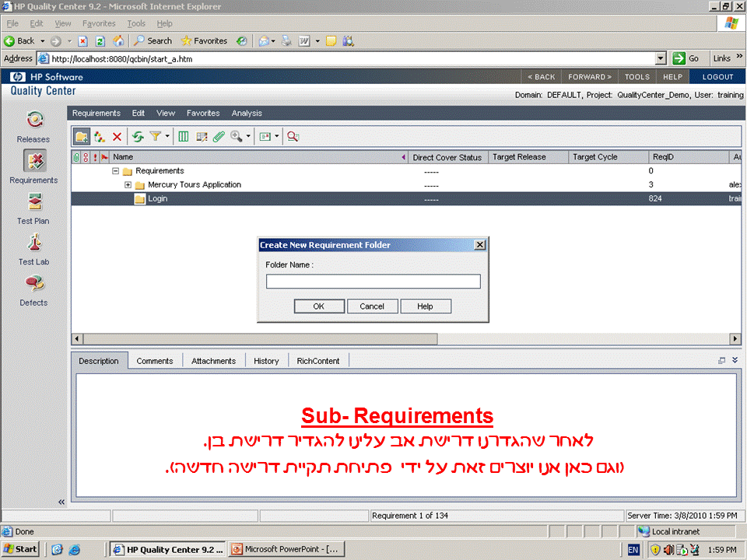Switch to the RichContent tab

(317, 361)
